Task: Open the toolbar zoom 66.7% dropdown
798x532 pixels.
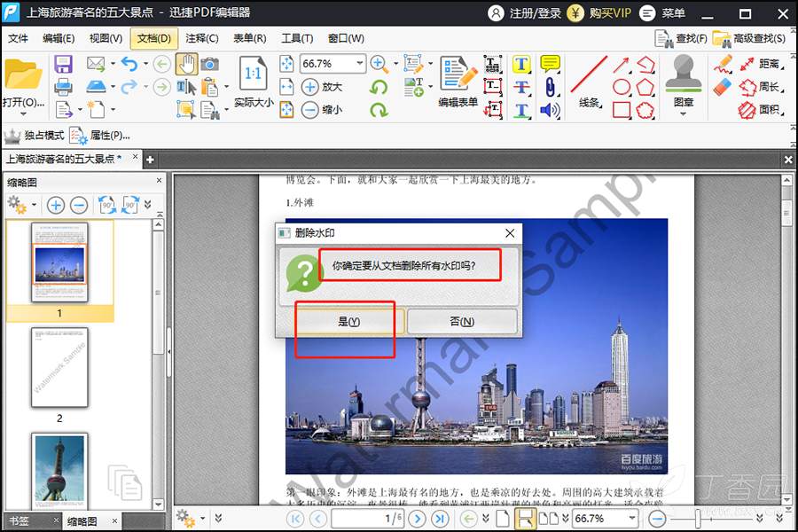Action: point(360,64)
